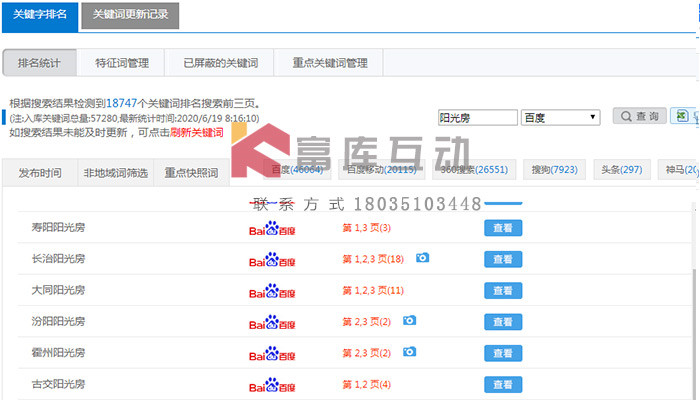Select the 搜狗(7923) engine tab

tap(554, 170)
